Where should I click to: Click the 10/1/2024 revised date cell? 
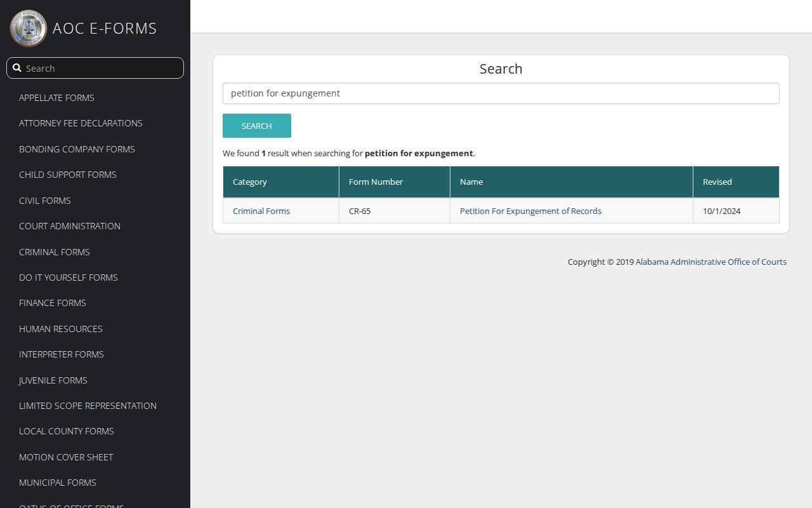pos(736,211)
